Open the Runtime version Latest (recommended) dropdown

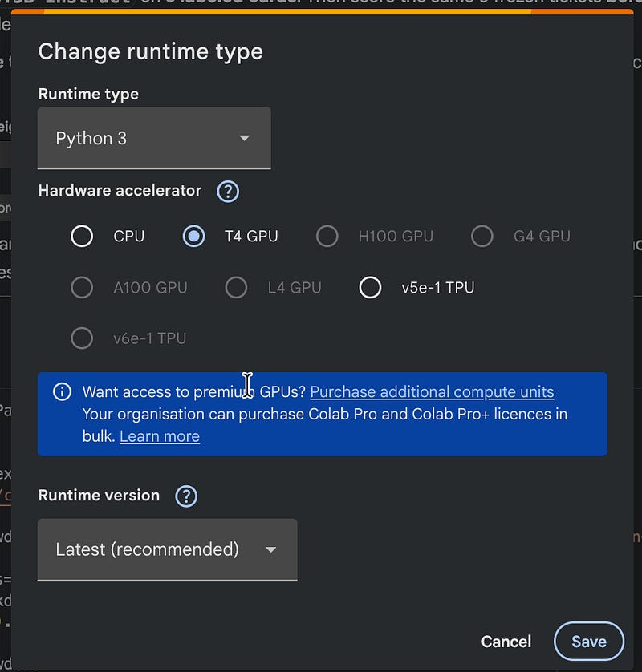click(x=167, y=549)
